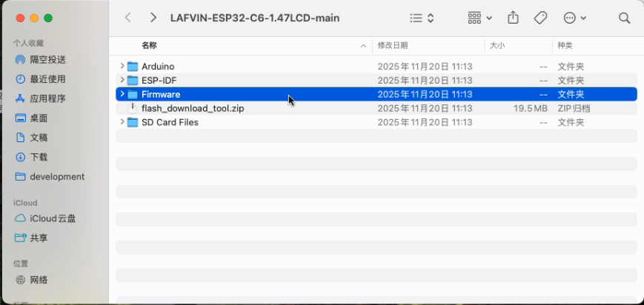This screenshot has width=644, height=305.
Task: Sort by the 大小 column header
Action: (x=497, y=46)
